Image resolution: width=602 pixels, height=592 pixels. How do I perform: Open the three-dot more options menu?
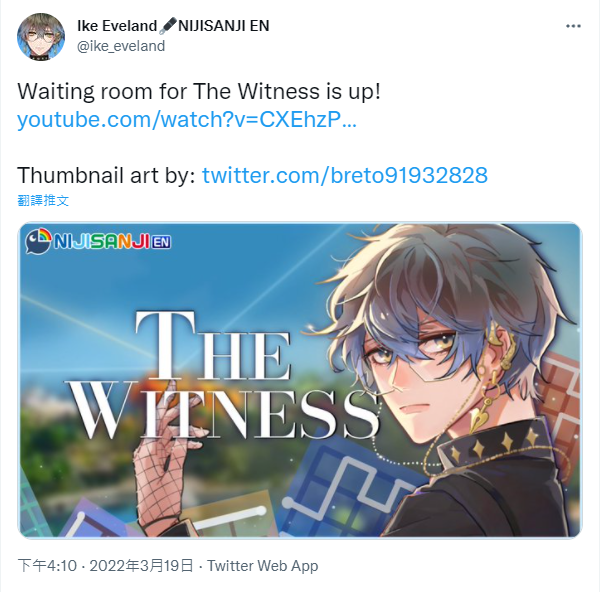pos(573,26)
